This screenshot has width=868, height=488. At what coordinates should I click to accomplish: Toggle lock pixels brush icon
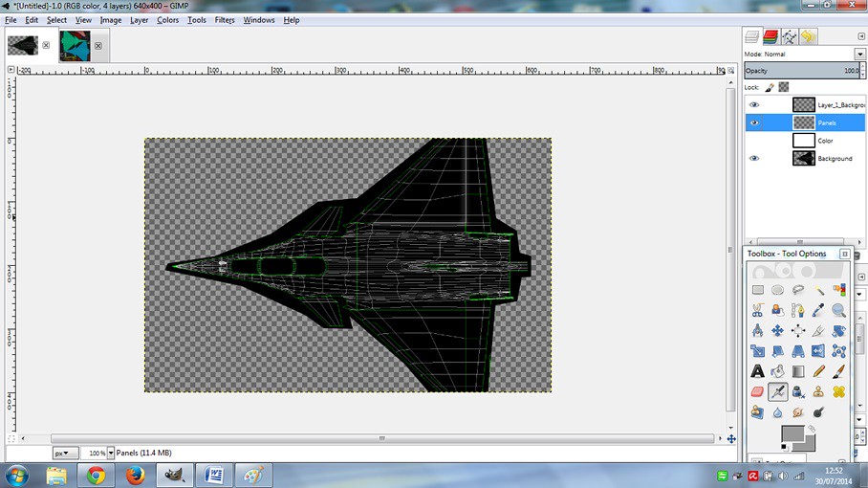click(x=770, y=87)
